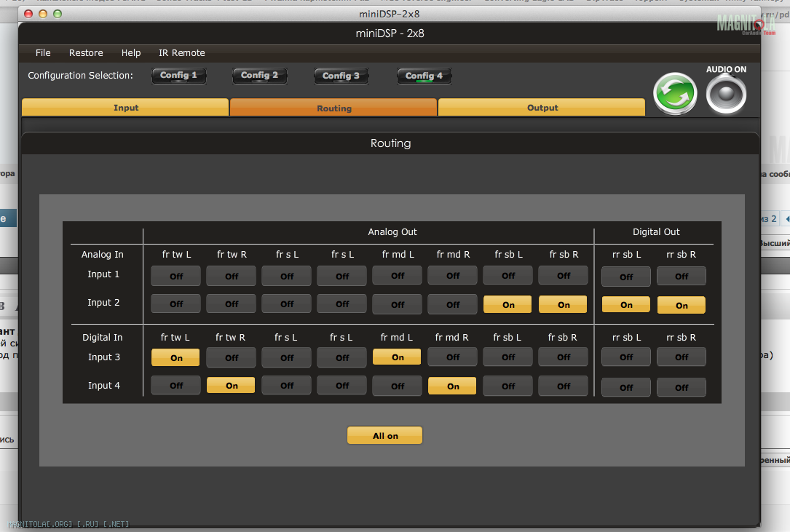Click the Input 1 row label

coord(103,274)
